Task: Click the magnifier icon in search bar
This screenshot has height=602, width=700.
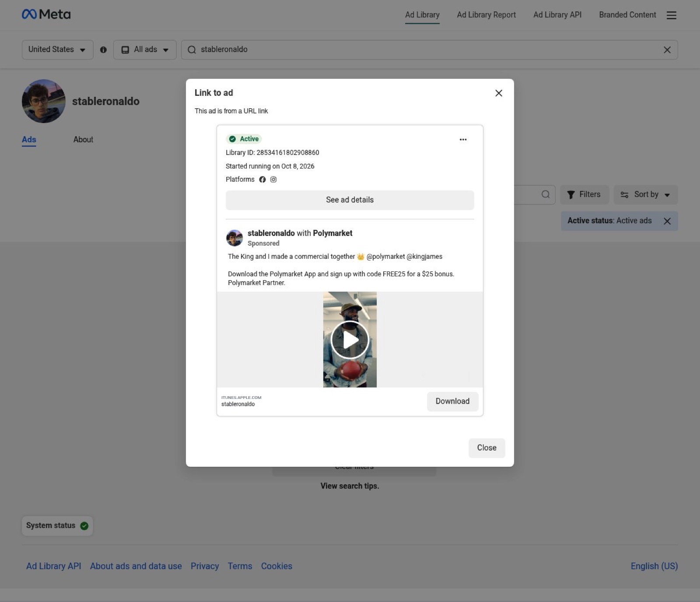Action: (x=192, y=50)
